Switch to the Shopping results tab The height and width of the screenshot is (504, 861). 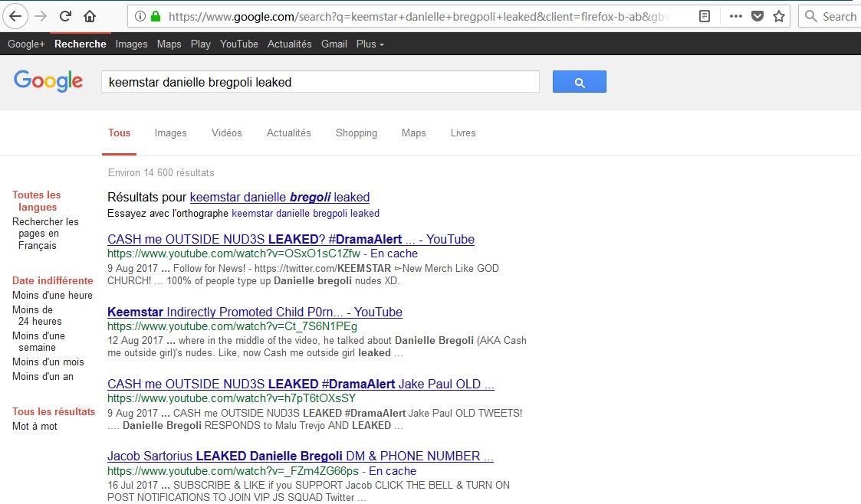357,133
